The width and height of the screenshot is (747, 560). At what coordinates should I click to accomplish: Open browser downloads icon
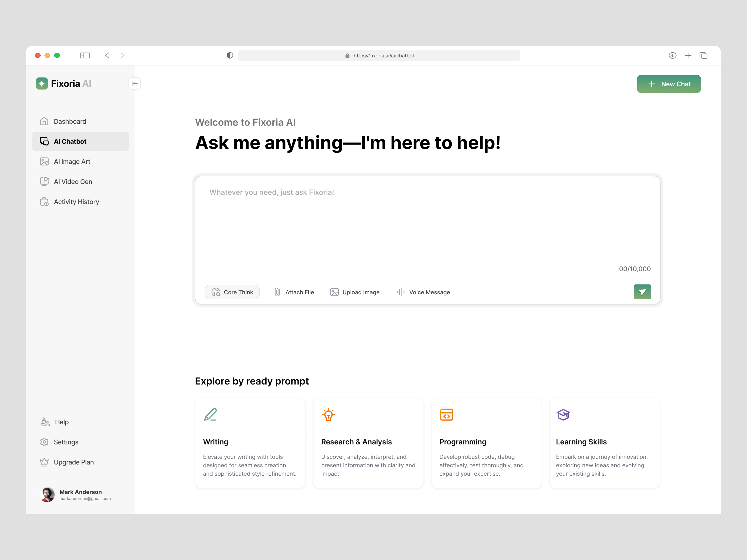click(x=672, y=55)
